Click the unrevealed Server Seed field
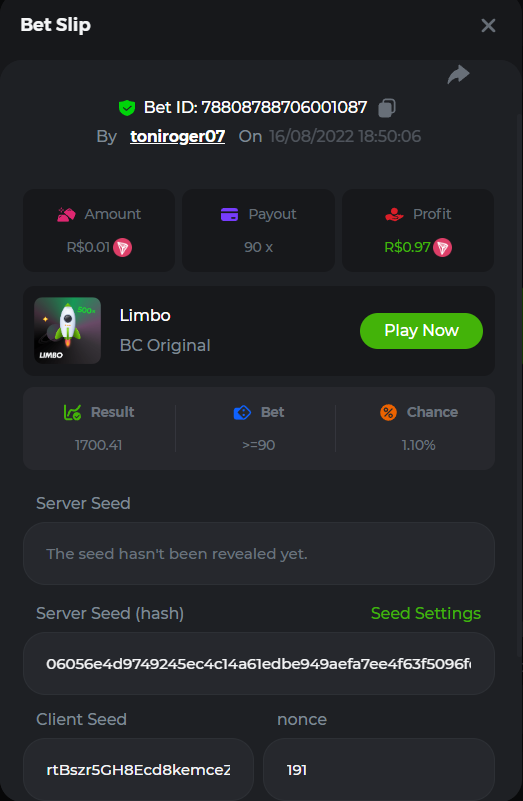 (259, 554)
